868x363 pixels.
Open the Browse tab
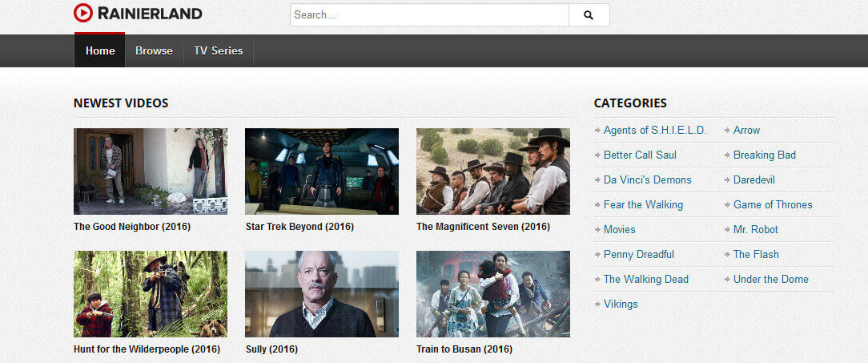pyautogui.click(x=154, y=50)
